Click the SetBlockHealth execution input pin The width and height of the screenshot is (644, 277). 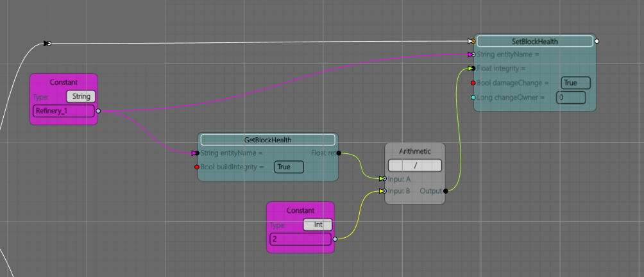point(472,42)
